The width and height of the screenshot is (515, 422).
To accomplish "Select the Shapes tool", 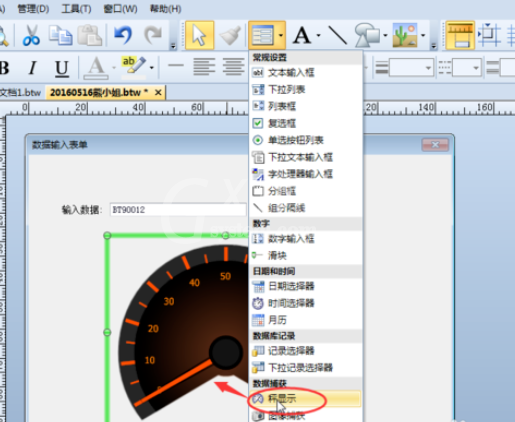I will 367,35.
